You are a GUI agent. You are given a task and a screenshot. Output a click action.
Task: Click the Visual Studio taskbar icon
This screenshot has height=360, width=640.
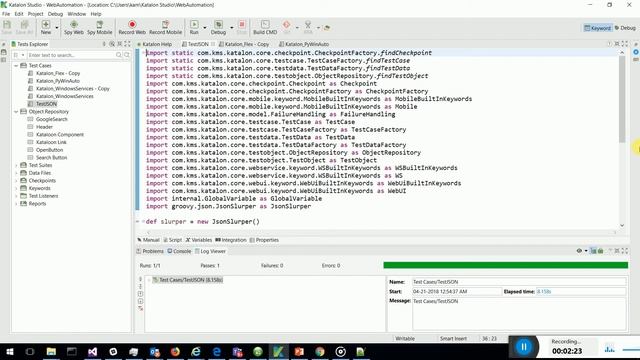pyautogui.click(x=93, y=351)
